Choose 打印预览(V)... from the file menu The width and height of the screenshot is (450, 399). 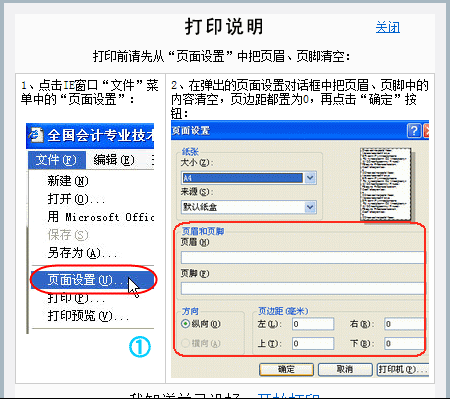pos(88,315)
